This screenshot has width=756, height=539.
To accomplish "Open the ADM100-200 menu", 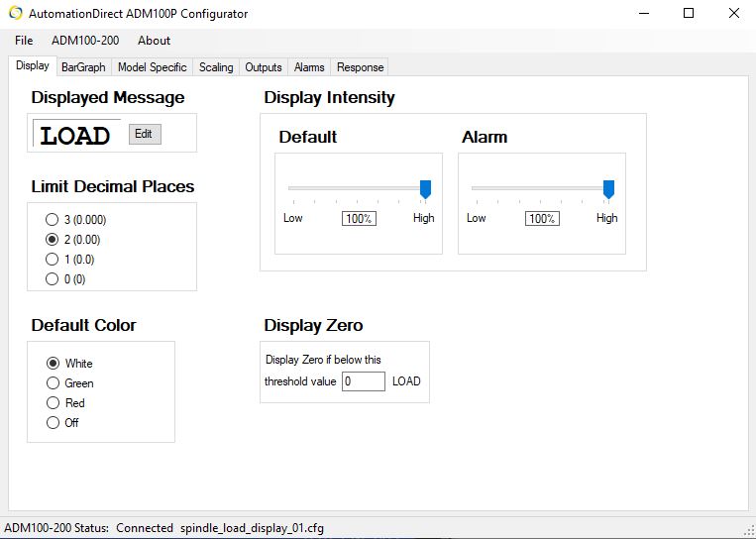I will (85, 41).
